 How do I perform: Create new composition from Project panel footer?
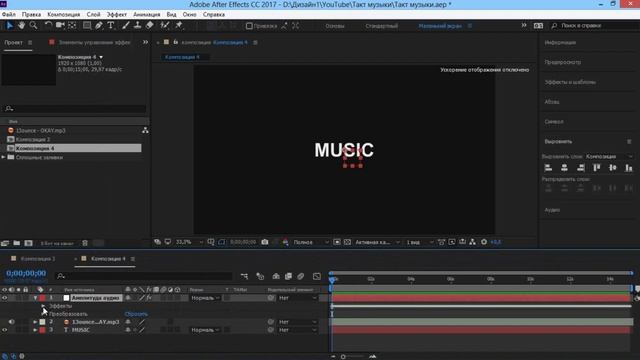click(28, 243)
